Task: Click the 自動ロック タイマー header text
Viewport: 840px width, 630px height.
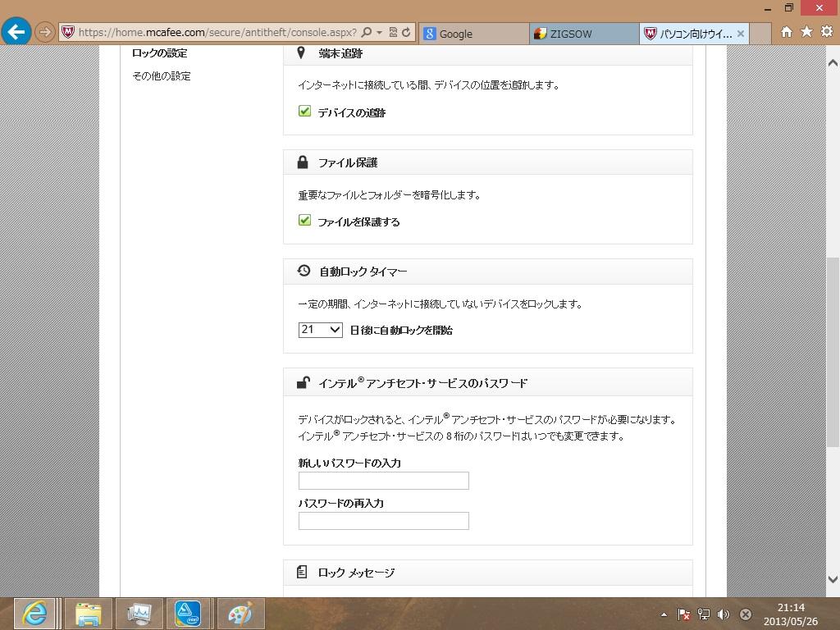Action: click(x=363, y=272)
